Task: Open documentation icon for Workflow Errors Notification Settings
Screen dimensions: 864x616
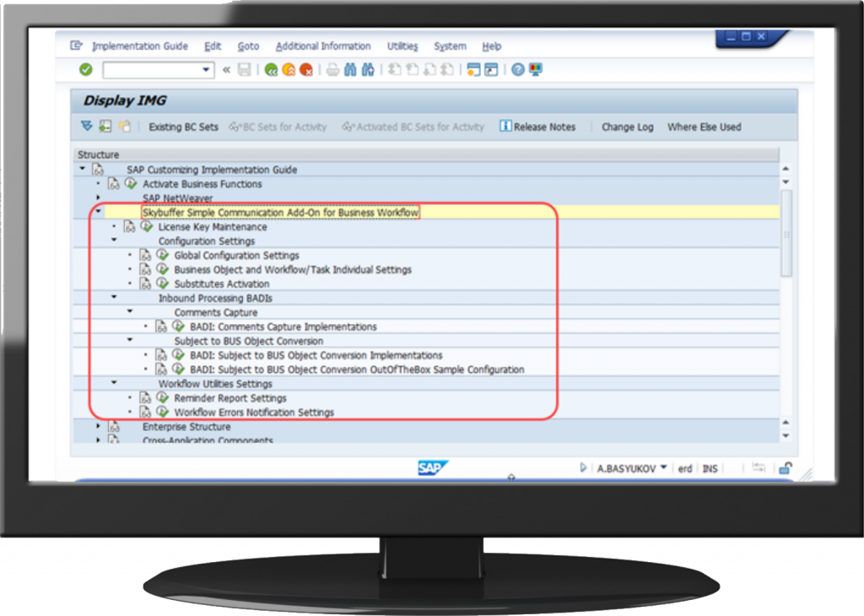Action: pyautogui.click(x=145, y=412)
